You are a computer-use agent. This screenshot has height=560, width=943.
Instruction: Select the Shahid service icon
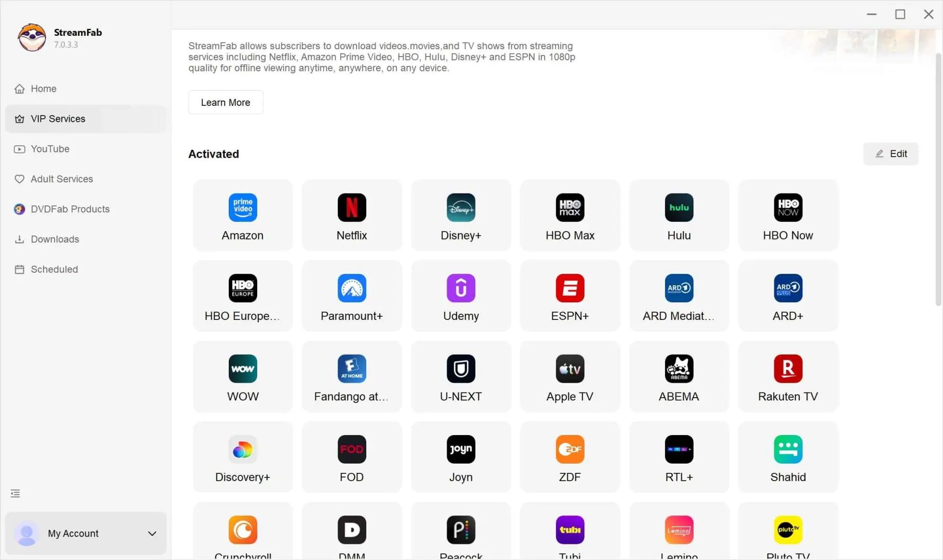(788, 449)
